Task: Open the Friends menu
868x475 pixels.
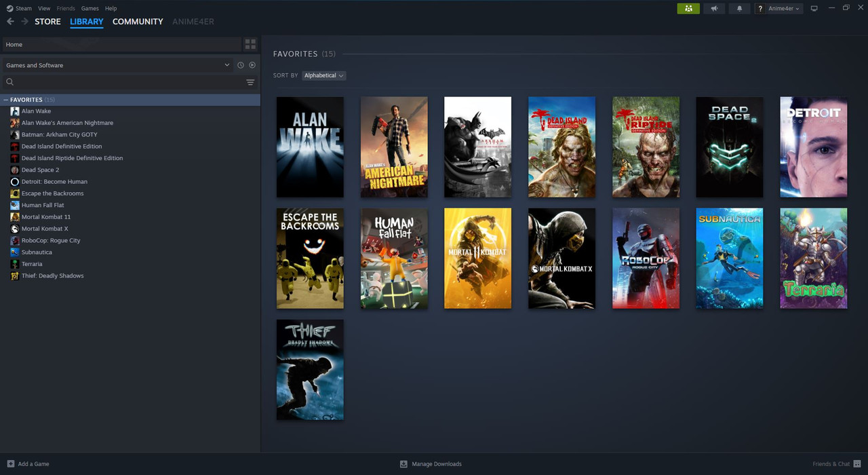Action: point(66,8)
